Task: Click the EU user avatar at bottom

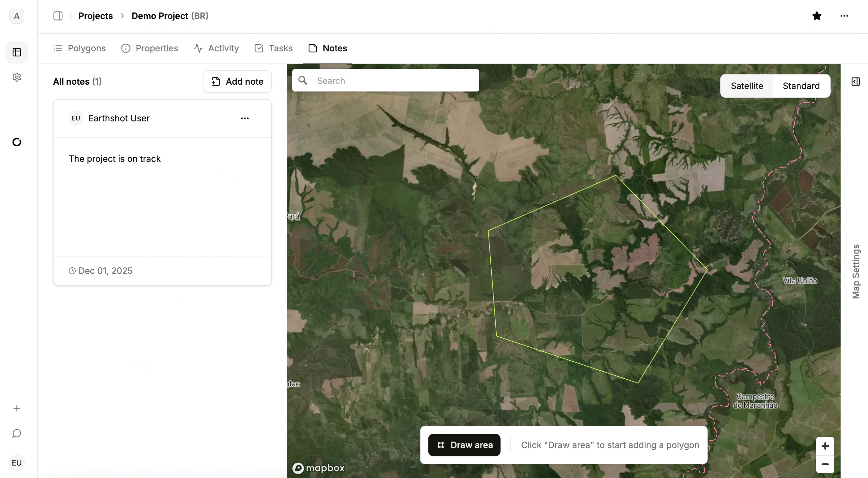Action: pos(17,462)
